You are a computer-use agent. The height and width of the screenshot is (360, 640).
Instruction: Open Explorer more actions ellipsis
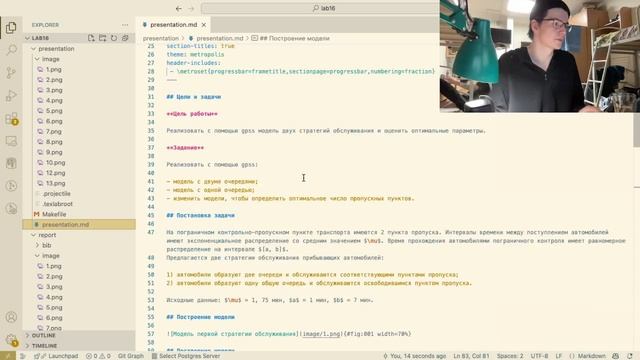pos(125,25)
